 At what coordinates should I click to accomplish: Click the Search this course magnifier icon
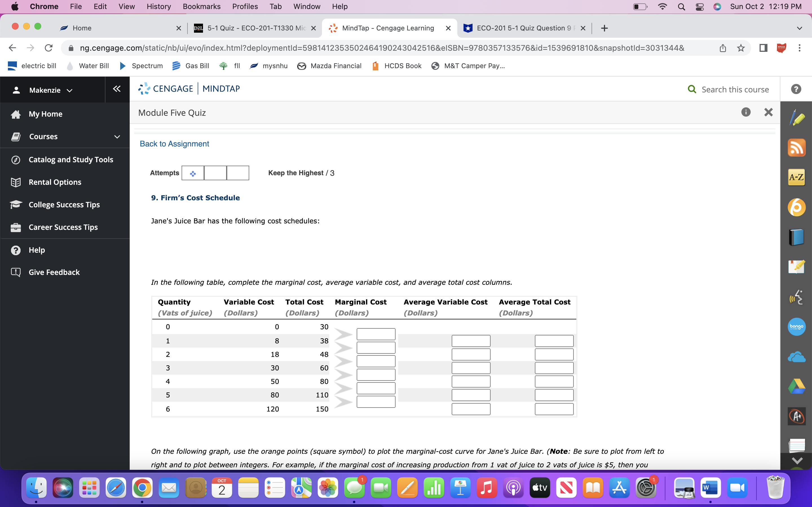692,89
